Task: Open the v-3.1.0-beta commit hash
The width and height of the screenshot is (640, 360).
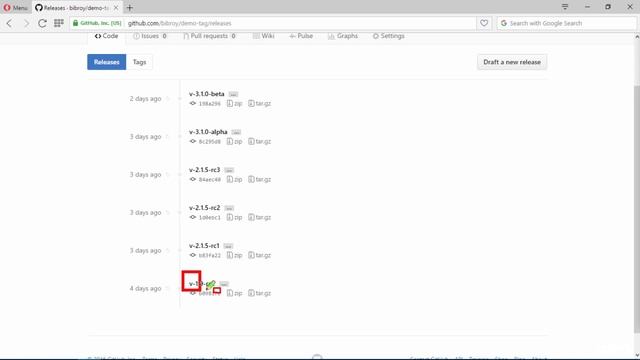Action: [x=209, y=104]
